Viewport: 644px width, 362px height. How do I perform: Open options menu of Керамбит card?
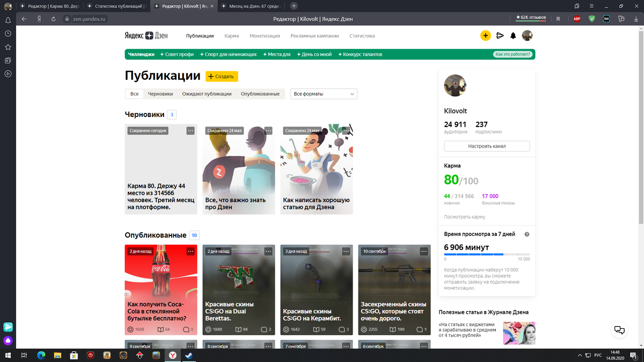tap(346, 251)
